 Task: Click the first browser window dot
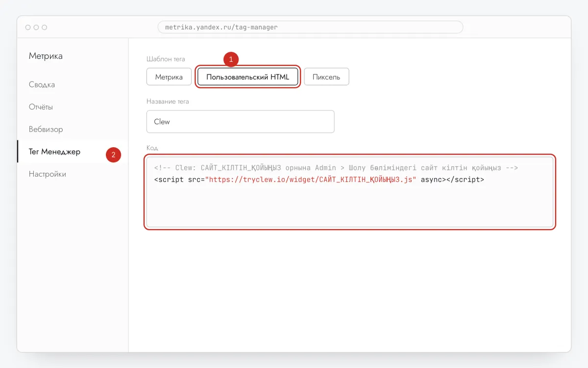pyautogui.click(x=28, y=27)
